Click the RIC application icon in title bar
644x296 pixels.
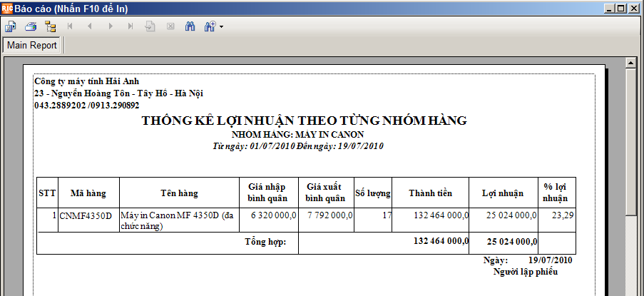[x=7, y=8]
